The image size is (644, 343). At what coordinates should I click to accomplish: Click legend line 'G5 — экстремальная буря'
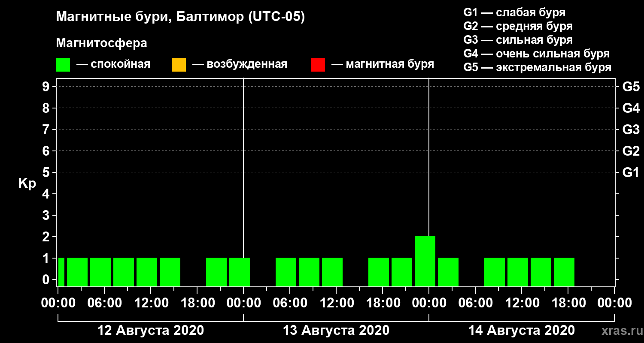537,68
